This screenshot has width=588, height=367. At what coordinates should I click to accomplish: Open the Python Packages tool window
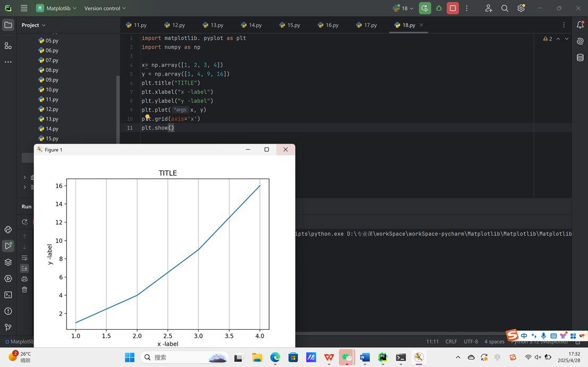click(x=8, y=229)
